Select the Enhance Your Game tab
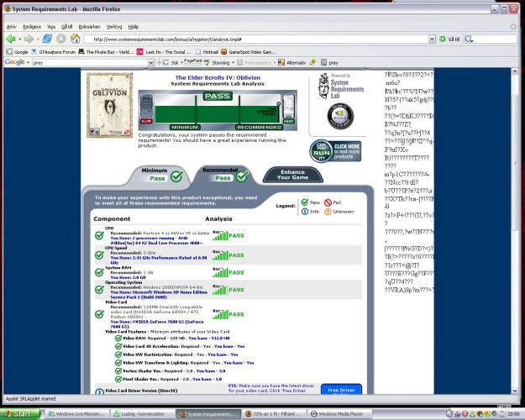 point(293,175)
